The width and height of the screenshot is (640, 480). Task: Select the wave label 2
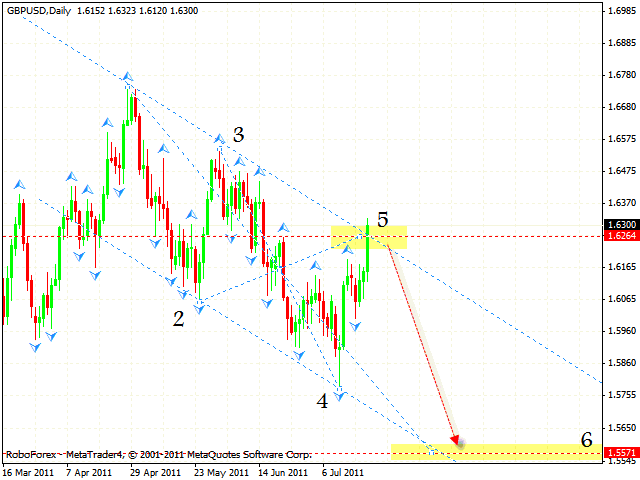pyautogui.click(x=178, y=318)
